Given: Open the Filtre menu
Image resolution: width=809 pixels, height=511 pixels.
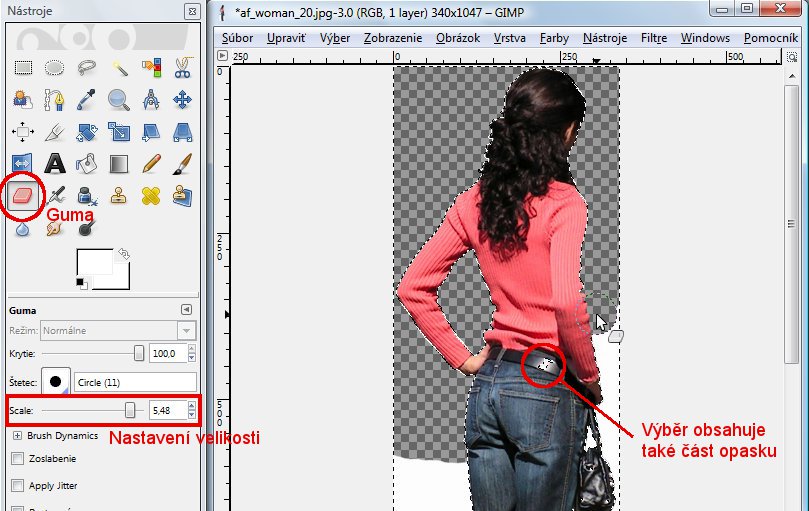Looking at the screenshot, I should (x=654, y=38).
